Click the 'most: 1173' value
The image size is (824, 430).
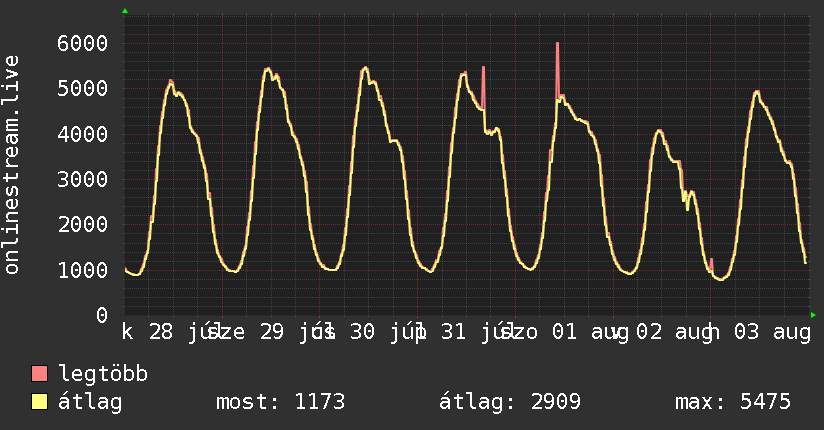(281, 402)
